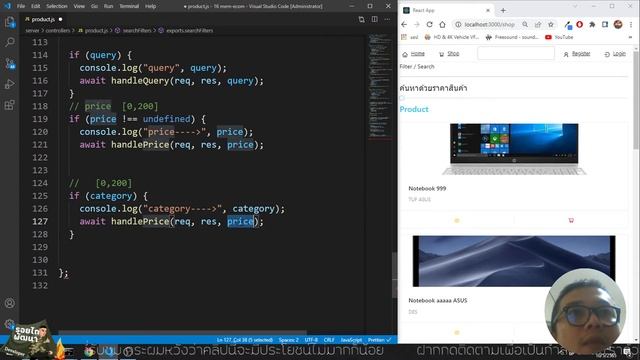This screenshot has height=360, width=640.
Task: Go back in the Chrome browser
Action: click(x=404, y=24)
